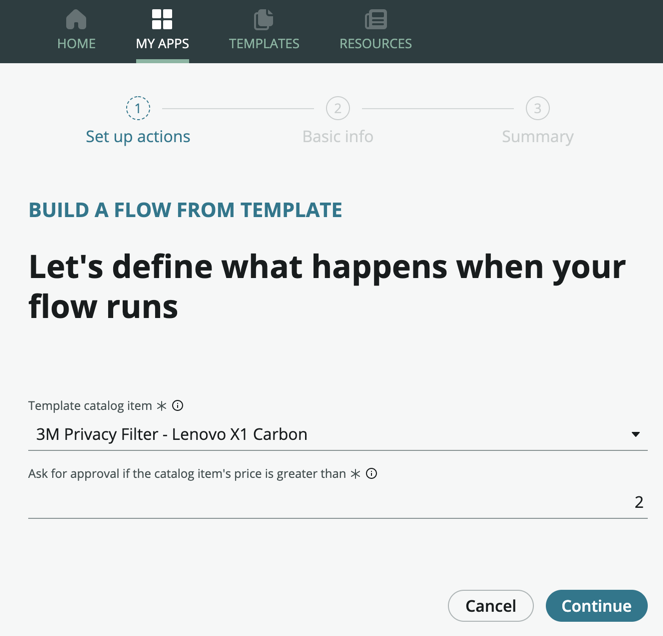The image size is (663, 636).
Task: Click the Home house icon
Action: [76, 19]
